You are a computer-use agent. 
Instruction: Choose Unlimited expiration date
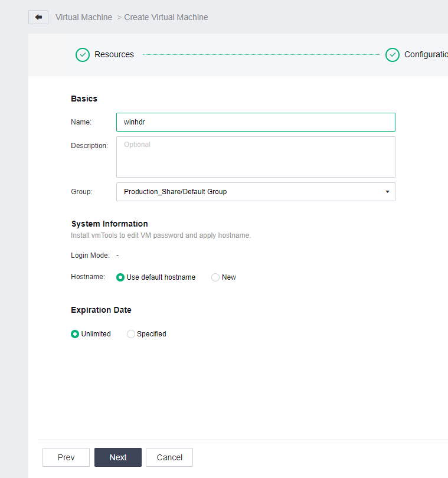point(75,334)
